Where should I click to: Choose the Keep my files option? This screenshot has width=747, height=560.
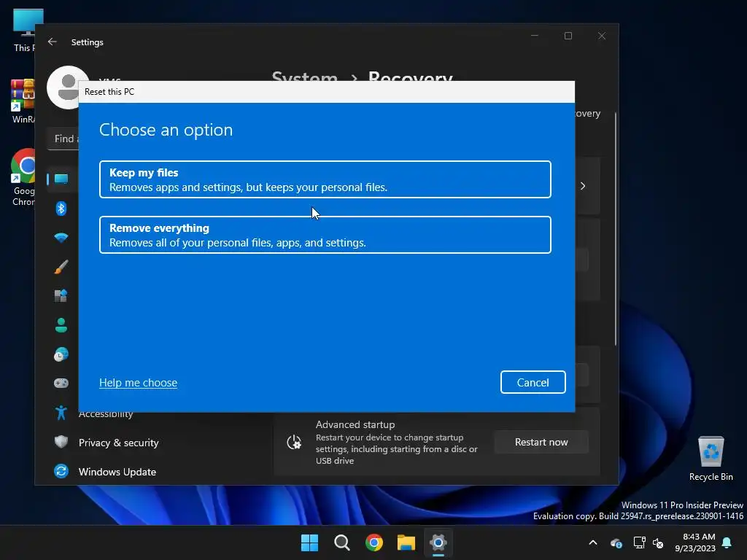(x=325, y=179)
